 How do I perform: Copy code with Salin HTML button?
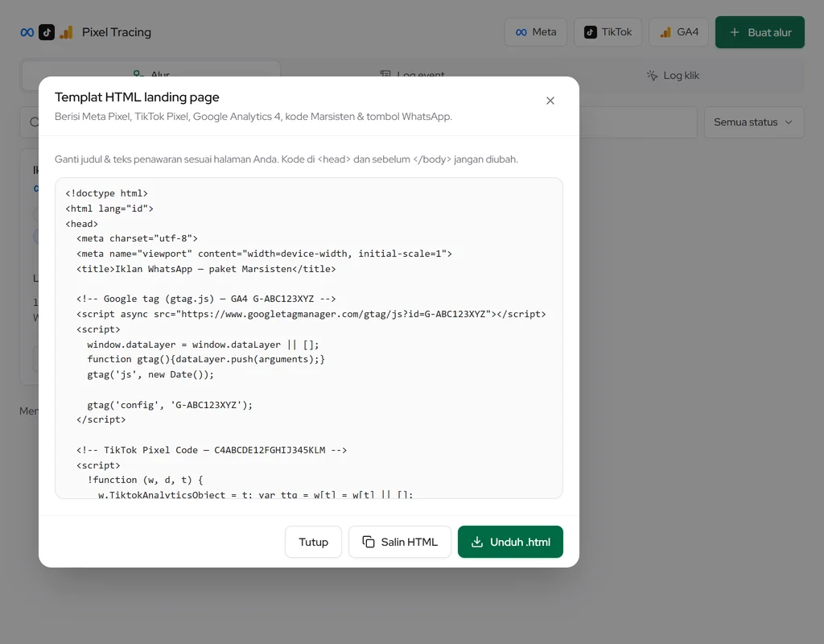400,542
